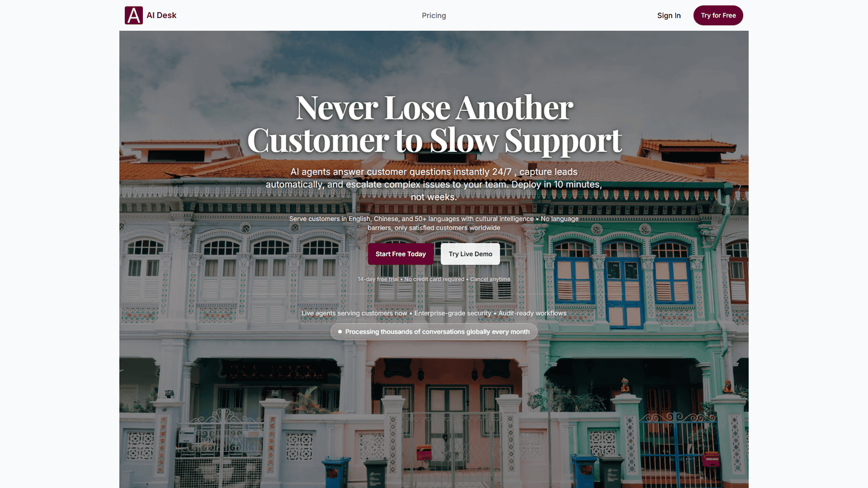Click the Sign In link
Screen dimensions: 868x488
pos(669,16)
